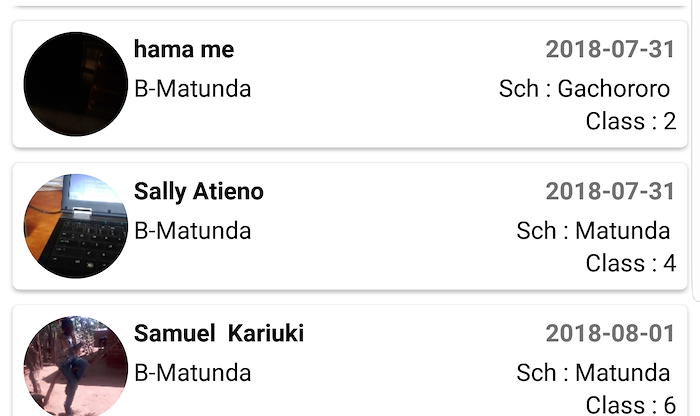This screenshot has width=700, height=416.
Task: Tap B-Matunda under hama me
Action: [x=192, y=89]
